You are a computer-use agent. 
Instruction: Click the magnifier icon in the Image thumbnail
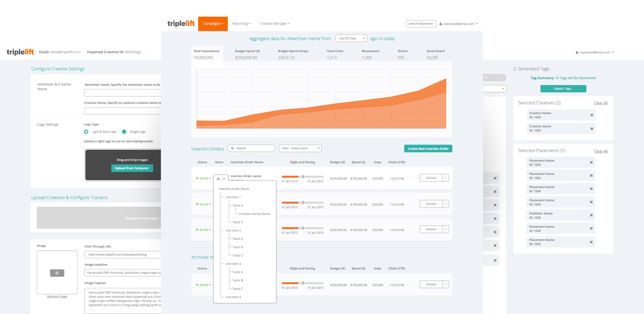(x=57, y=273)
